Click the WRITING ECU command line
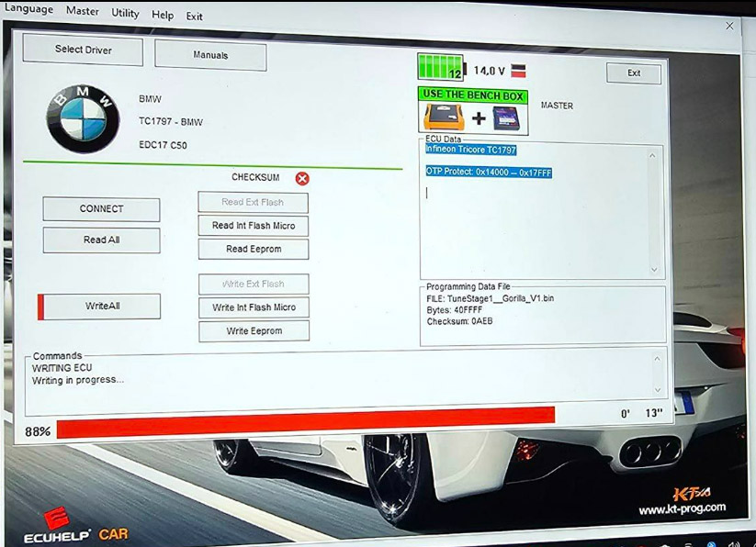 click(62, 368)
